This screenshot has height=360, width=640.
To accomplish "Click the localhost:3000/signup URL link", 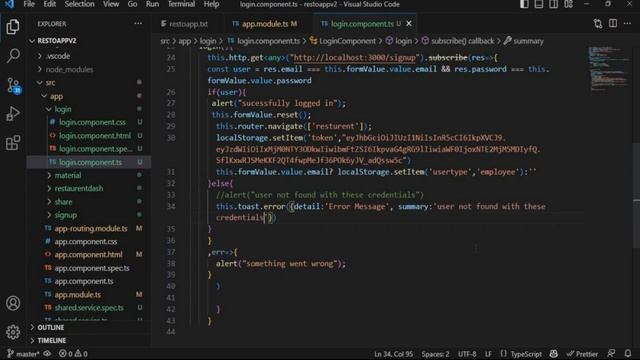I will point(355,58).
